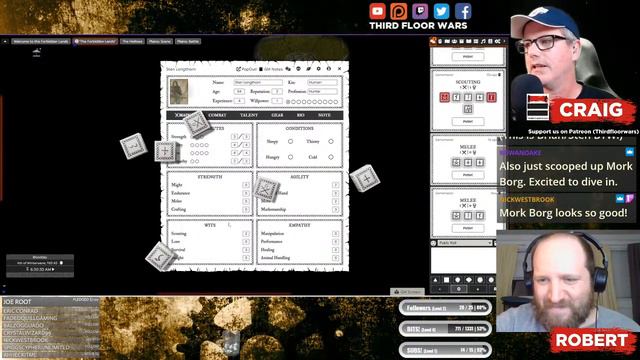This screenshot has width=640, height=360.
Task: Open the Talent tab on sheet
Action: [249, 116]
